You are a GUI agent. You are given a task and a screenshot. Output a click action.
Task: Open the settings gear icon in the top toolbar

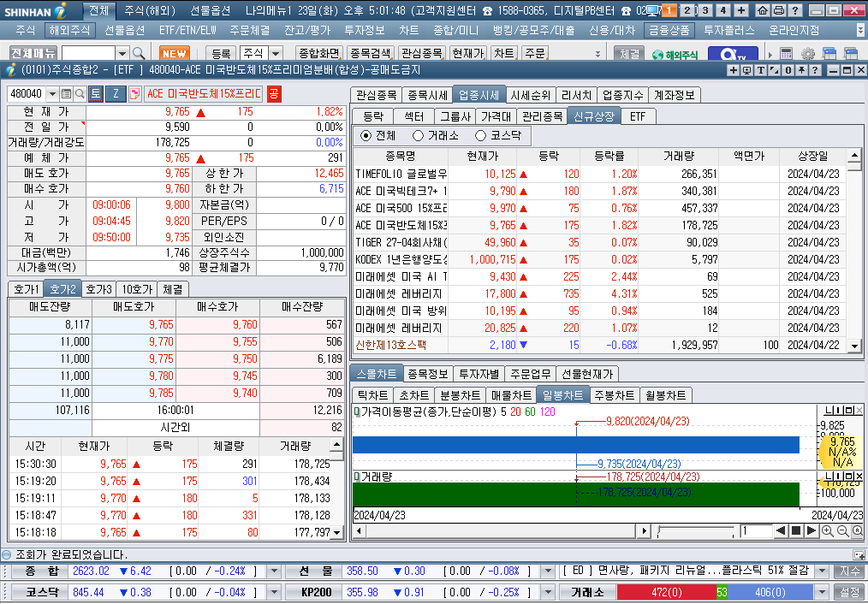click(808, 54)
